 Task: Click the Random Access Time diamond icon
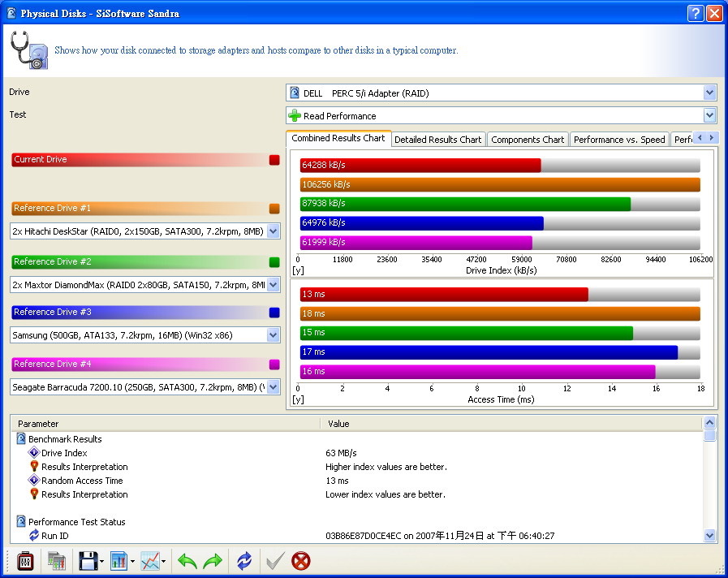(x=34, y=481)
